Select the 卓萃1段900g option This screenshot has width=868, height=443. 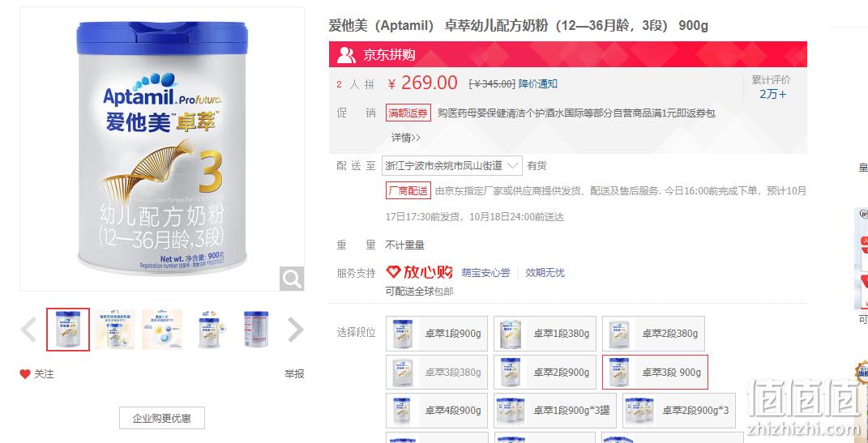[437, 334]
